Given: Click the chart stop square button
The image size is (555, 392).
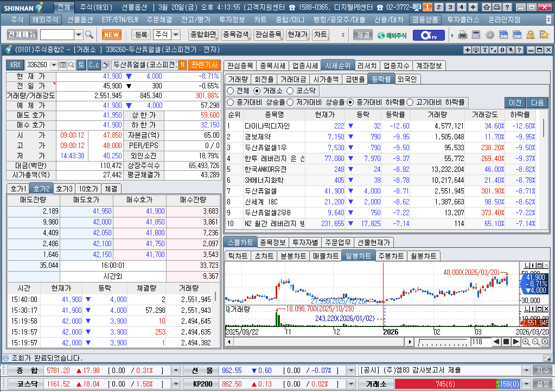Looking at the screenshot, I should [x=506, y=342].
